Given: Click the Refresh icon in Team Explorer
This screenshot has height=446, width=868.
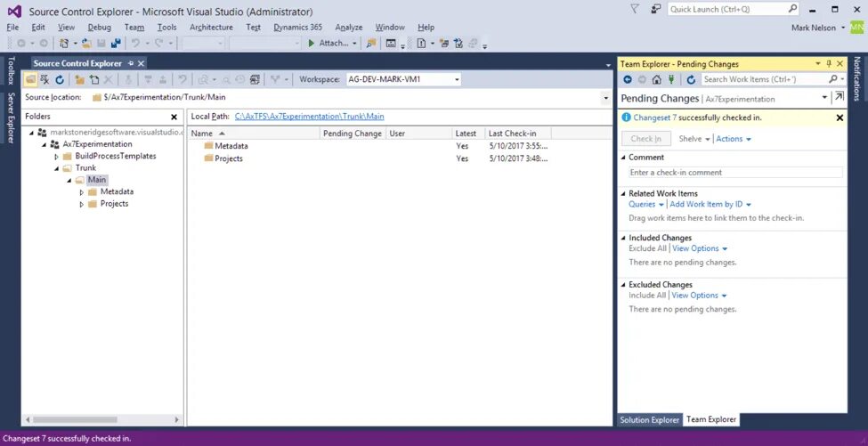Looking at the screenshot, I should pos(690,80).
